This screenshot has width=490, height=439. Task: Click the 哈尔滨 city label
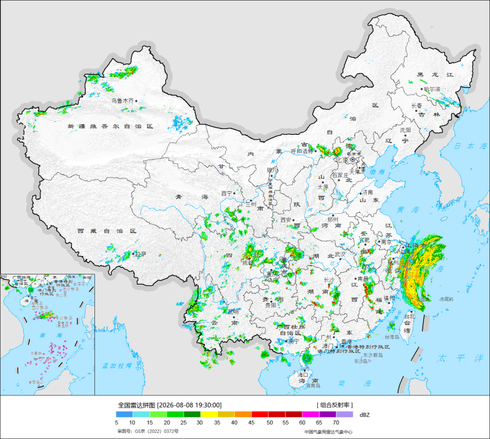pyautogui.click(x=432, y=89)
